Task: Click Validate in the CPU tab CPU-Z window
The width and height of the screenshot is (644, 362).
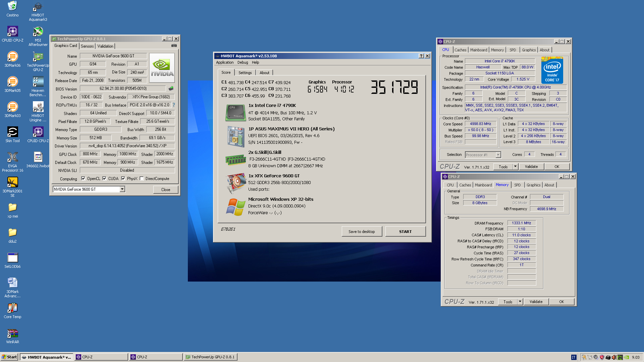Action: coord(531,167)
